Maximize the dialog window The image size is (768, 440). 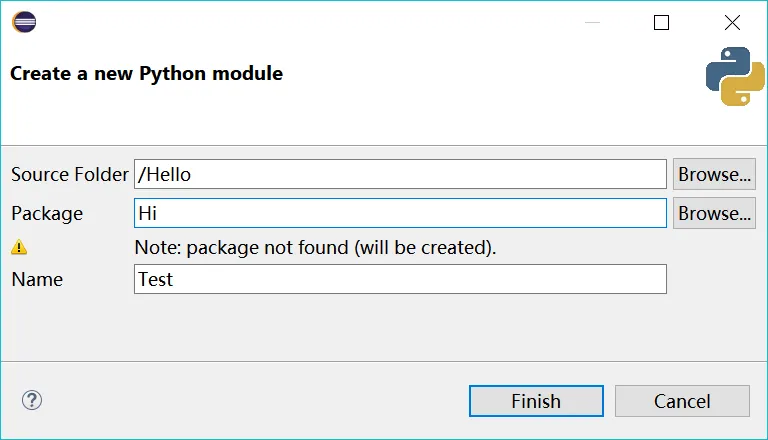pyautogui.click(x=661, y=22)
